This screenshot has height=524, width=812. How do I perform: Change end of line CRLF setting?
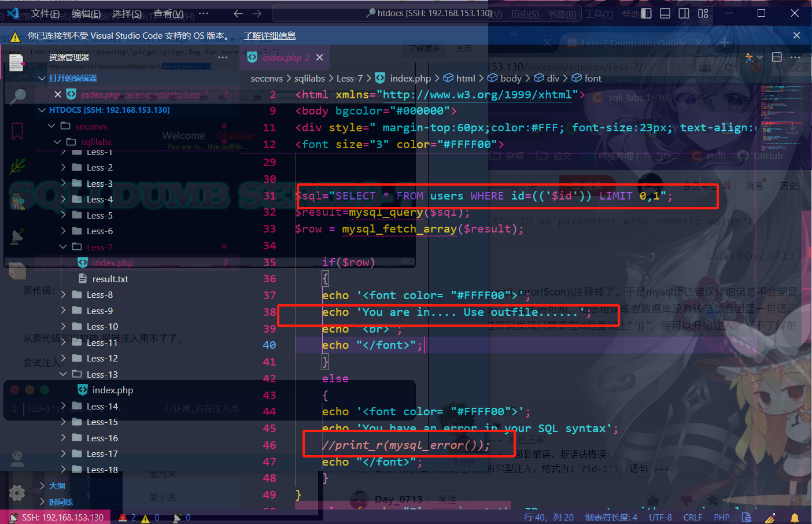pos(692,518)
